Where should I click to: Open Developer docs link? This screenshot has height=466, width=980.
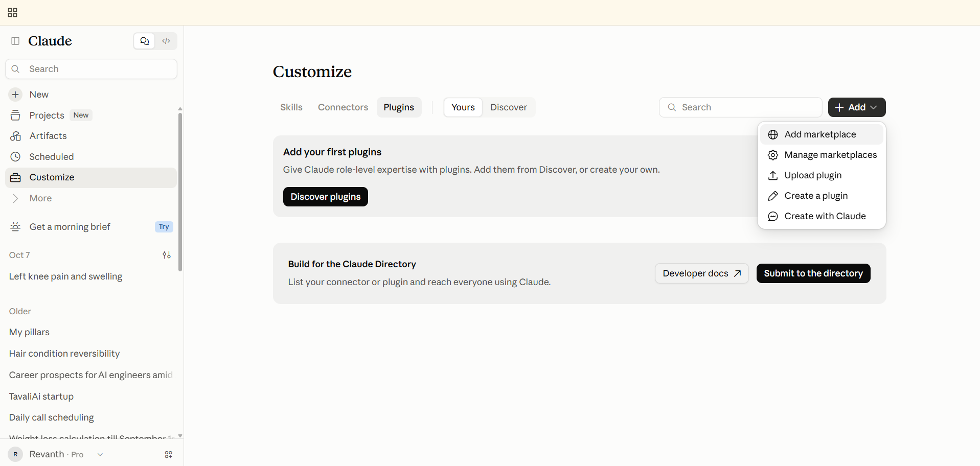702,273
